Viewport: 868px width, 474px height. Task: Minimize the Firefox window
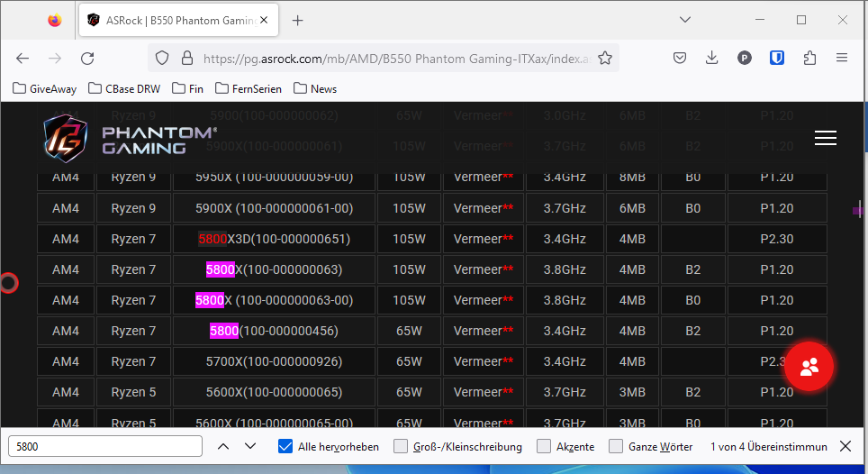click(760, 20)
